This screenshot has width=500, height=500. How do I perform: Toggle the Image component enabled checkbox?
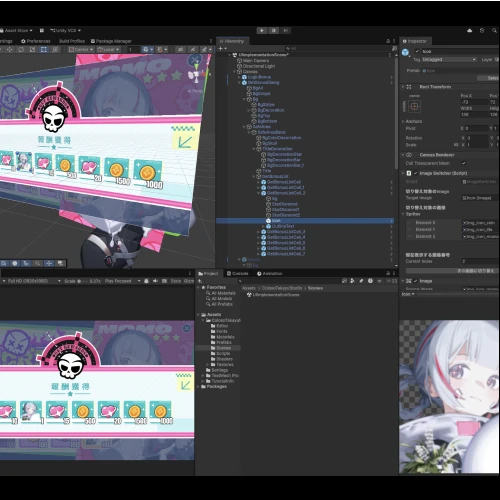(x=415, y=281)
